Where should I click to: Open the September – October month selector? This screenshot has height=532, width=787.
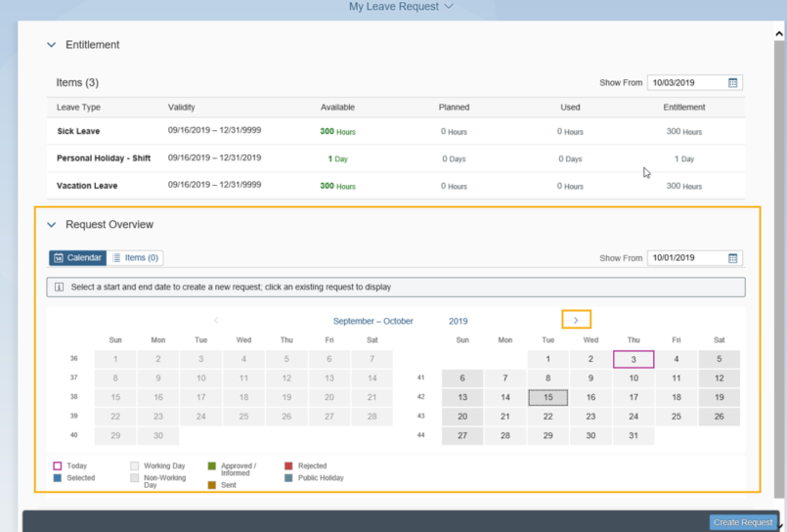(x=372, y=321)
